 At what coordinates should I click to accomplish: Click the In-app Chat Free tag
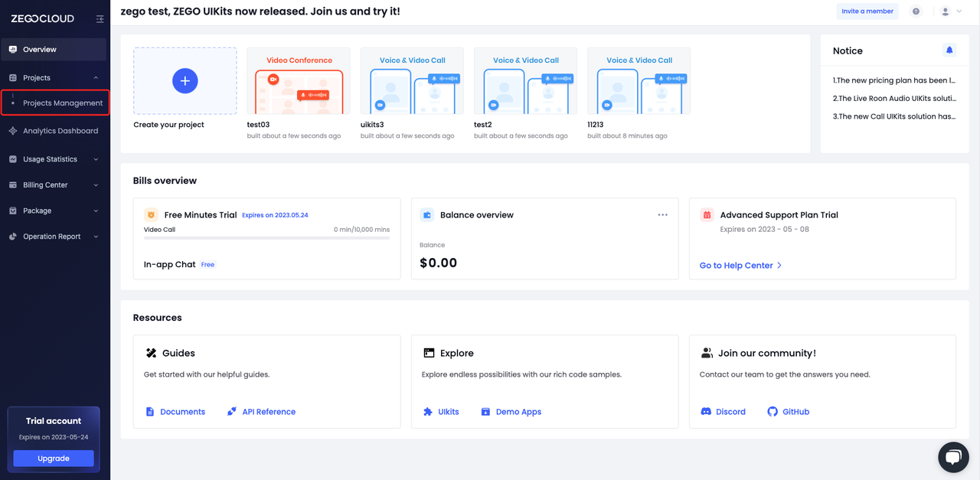(x=207, y=265)
